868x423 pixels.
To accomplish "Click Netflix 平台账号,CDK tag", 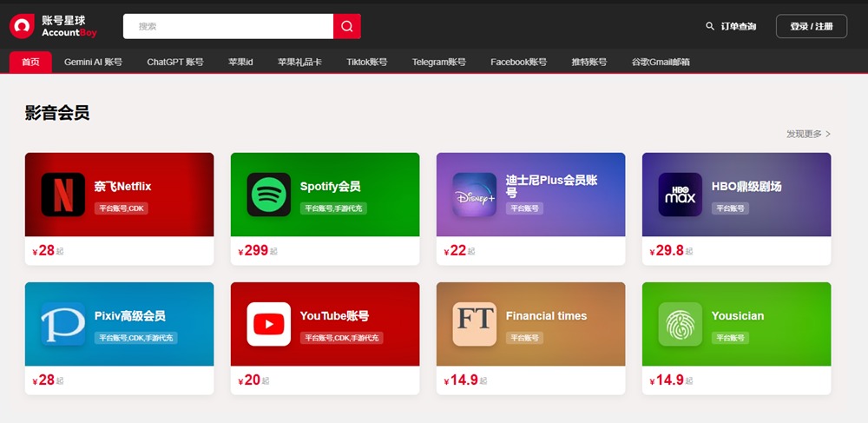I will pos(122,208).
